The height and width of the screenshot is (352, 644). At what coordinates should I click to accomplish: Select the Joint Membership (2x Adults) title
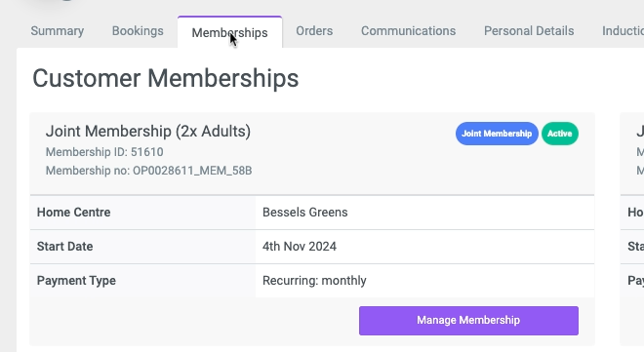(x=148, y=132)
